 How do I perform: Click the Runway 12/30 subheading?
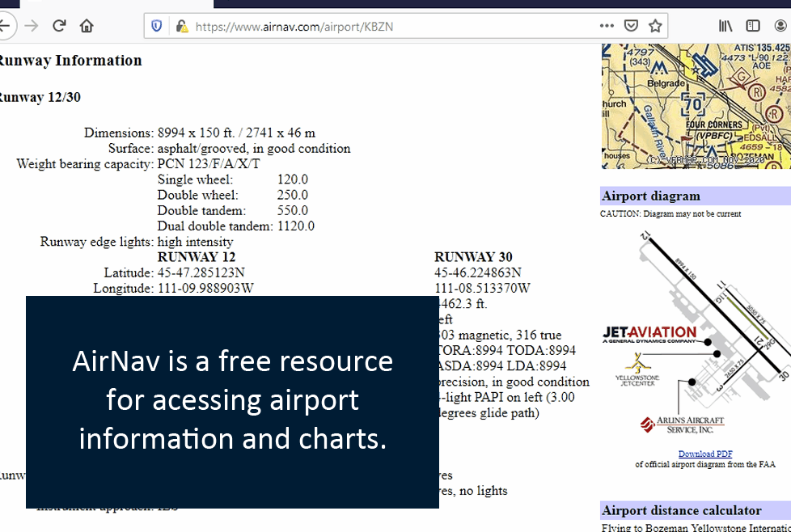pyautogui.click(x=40, y=97)
